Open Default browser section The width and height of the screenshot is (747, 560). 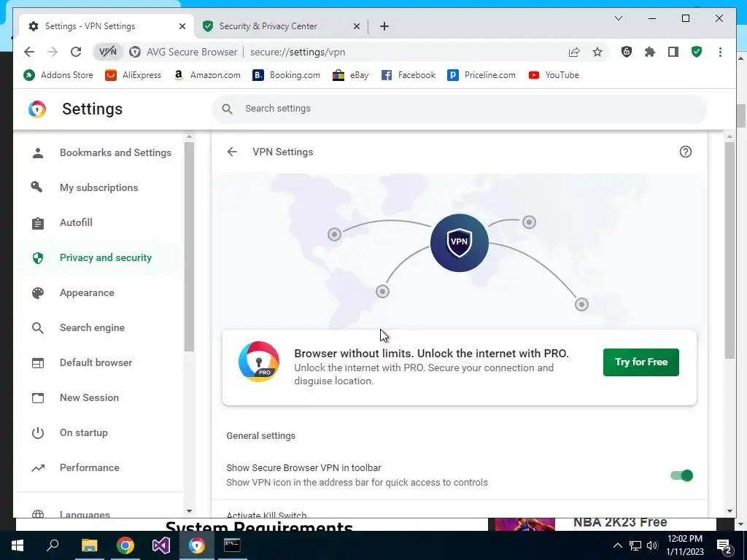[99, 363]
